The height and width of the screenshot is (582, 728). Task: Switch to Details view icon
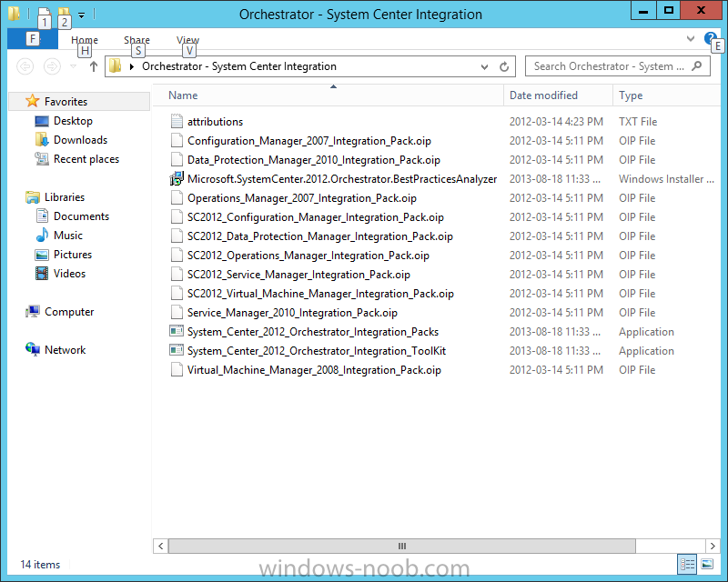tap(687, 565)
